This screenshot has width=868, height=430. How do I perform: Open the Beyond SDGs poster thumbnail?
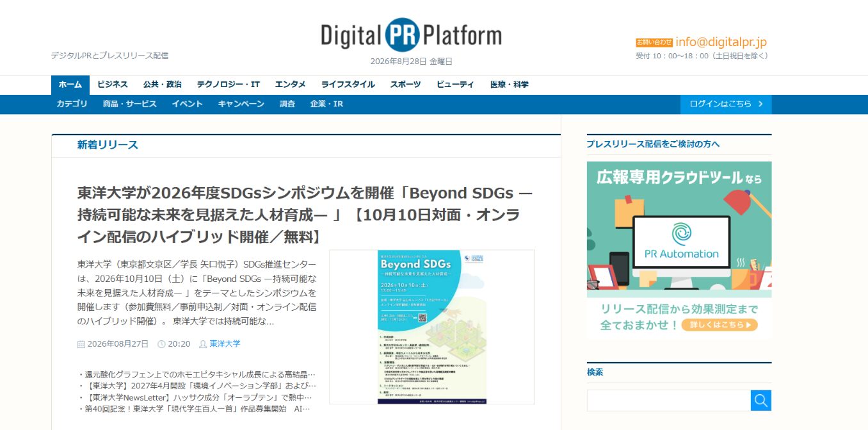point(432,327)
